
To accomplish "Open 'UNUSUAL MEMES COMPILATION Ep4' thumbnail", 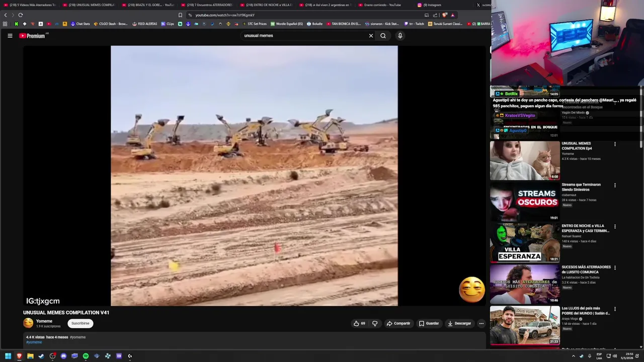I will tap(525, 160).
